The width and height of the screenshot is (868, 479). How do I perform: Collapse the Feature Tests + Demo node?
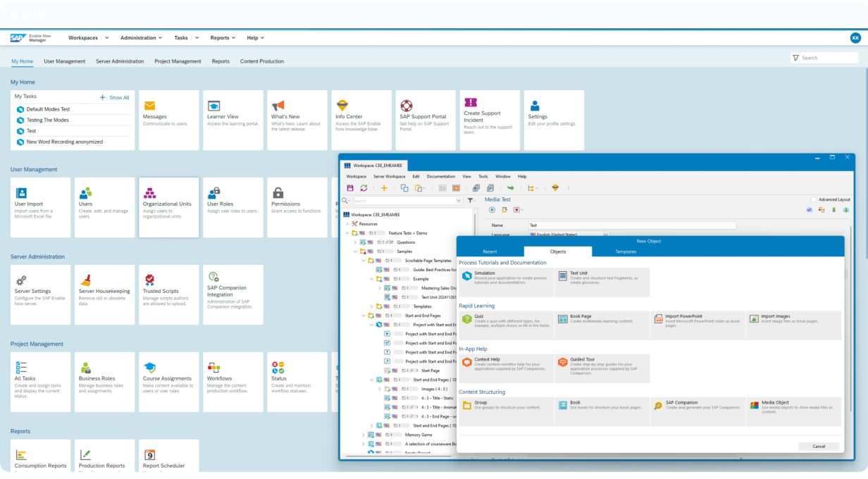click(347, 232)
